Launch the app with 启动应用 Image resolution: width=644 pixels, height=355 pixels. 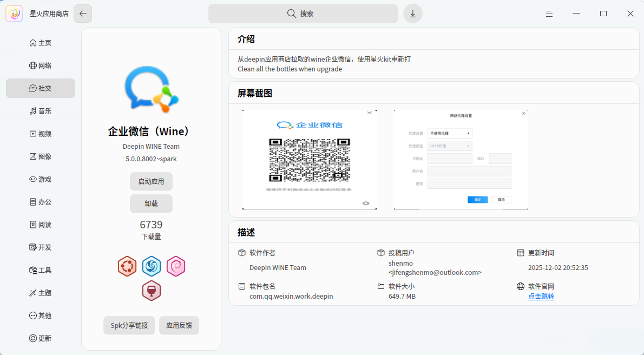click(151, 181)
